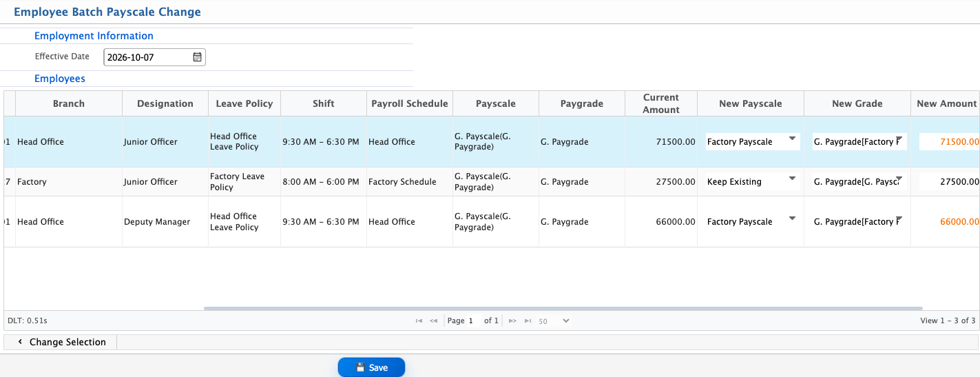Screen dimensions: 980x377
Task: Sort by the Shift column header
Action: (x=324, y=103)
